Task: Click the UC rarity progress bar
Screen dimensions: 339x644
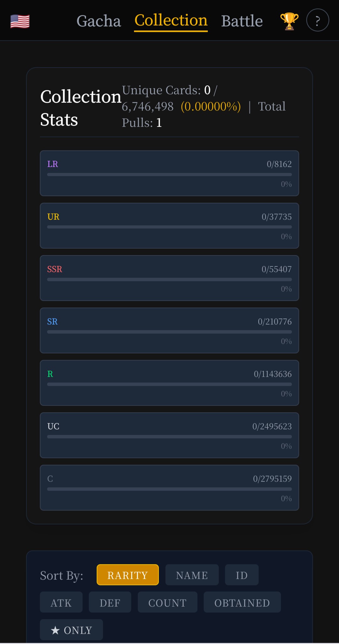Action: pos(169,437)
